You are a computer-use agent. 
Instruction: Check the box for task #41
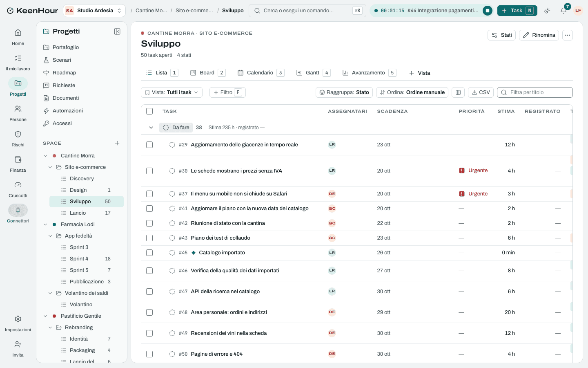pyautogui.click(x=149, y=209)
